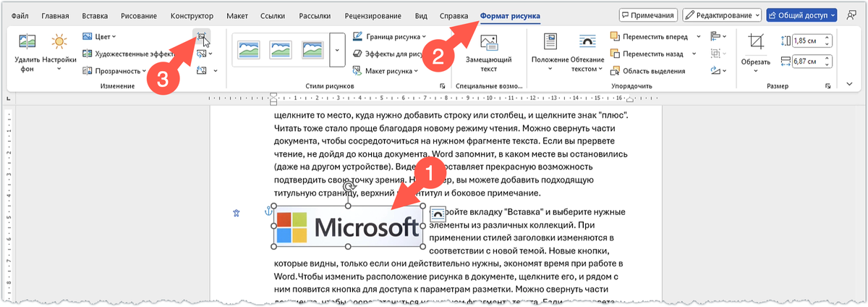Open the Редактирование mode dropdown
This screenshot has height=307, width=868.
pyautogui.click(x=722, y=14)
